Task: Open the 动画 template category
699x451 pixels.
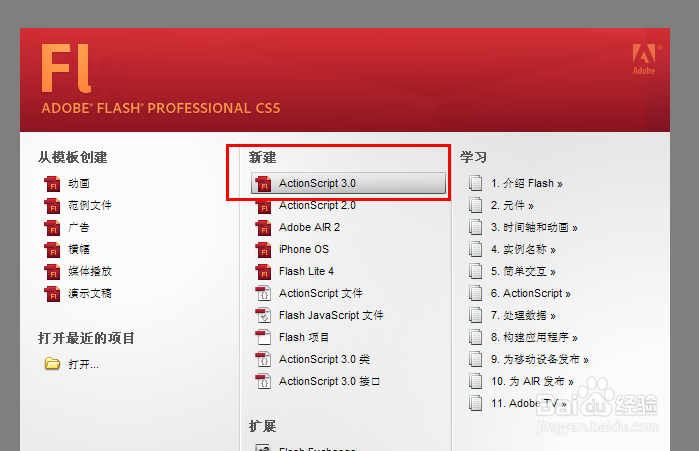Action: pos(79,184)
